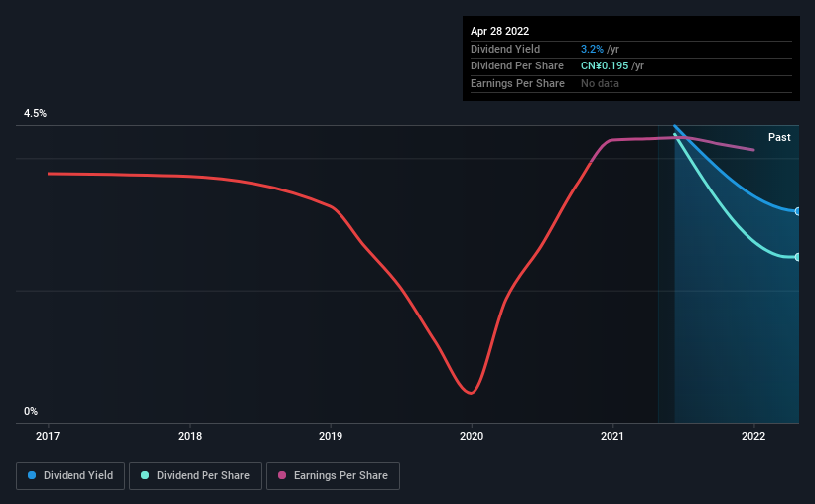
Task: Click the 2018 x-axis label
Action: (x=190, y=436)
